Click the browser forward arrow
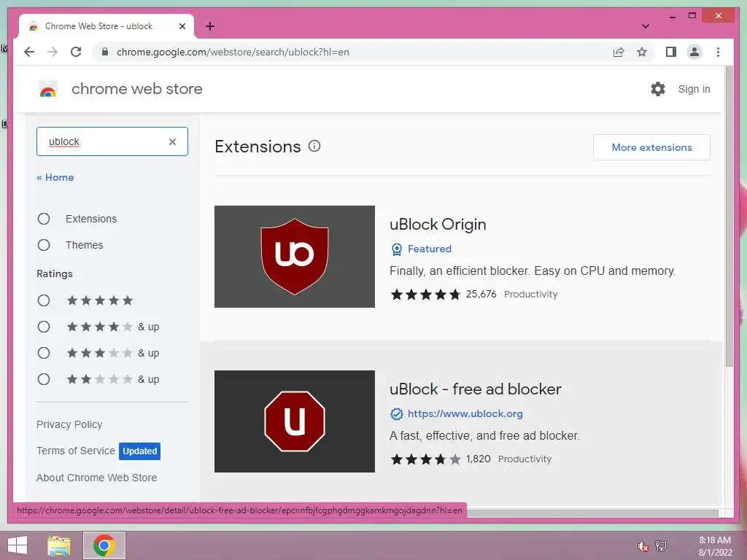Viewport: 747px width, 560px height. click(x=53, y=52)
